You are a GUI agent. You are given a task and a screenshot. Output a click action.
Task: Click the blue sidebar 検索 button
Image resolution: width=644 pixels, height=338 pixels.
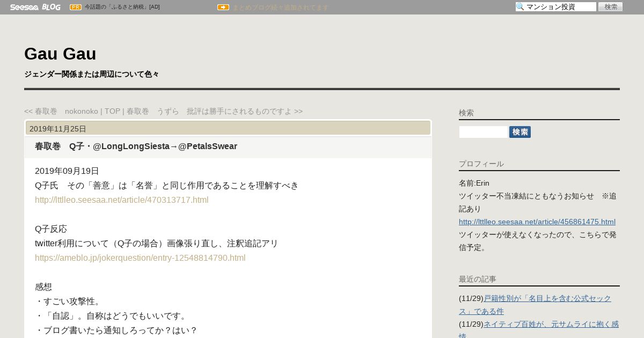pyautogui.click(x=520, y=132)
